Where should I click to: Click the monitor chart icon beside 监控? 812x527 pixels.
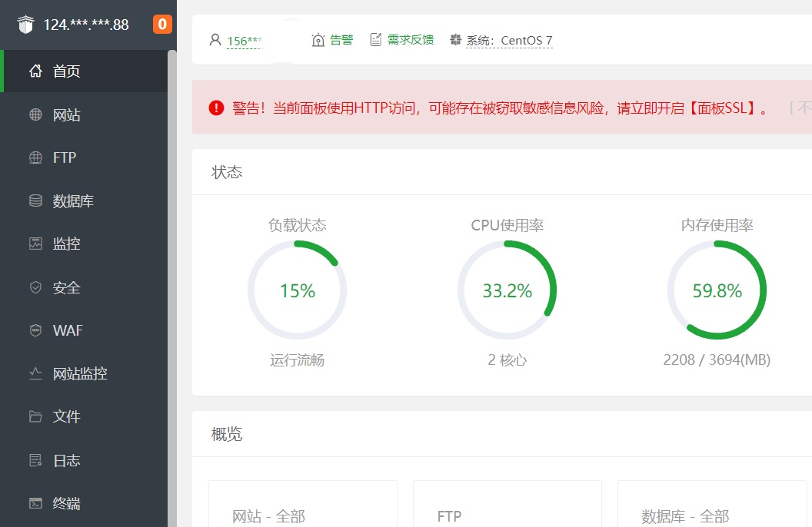[x=35, y=244]
